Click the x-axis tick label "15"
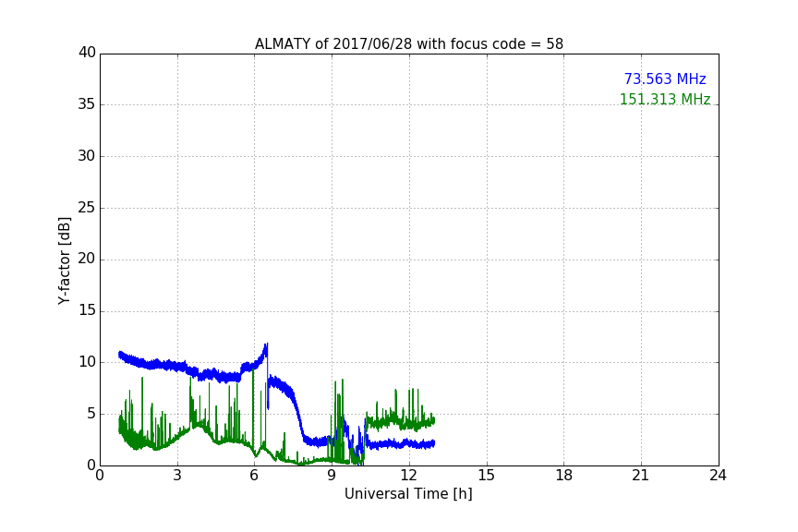 (486, 476)
